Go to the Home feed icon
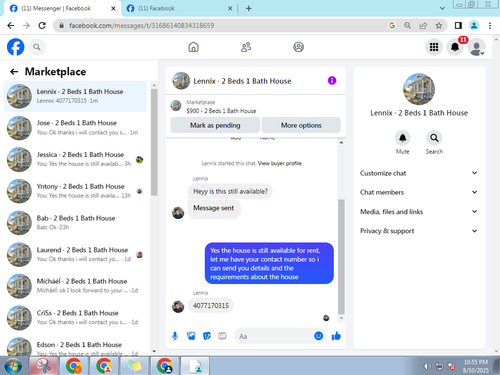This screenshot has width=500, height=375. click(x=193, y=47)
